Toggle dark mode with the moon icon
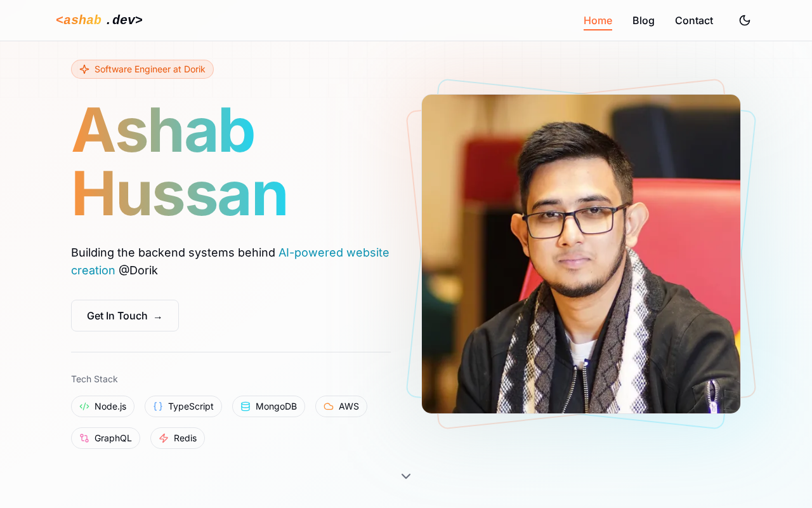812x508 pixels. point(745,20)
